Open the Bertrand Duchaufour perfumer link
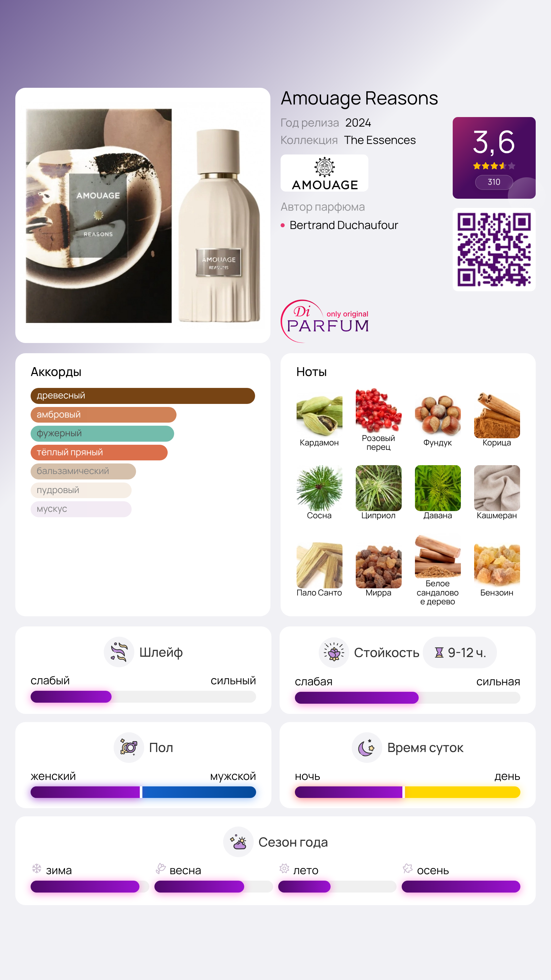This screenshot has width=551, height=980. click(344, 225)
